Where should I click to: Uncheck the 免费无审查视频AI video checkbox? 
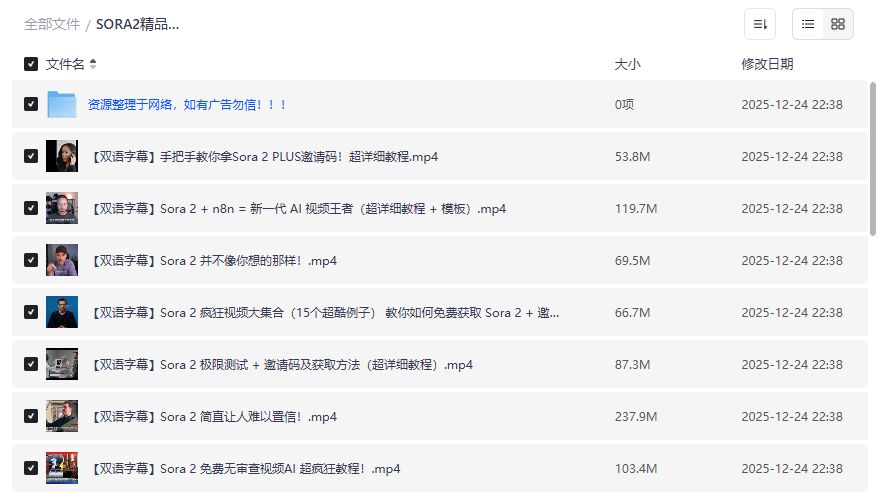click(31, 468)
